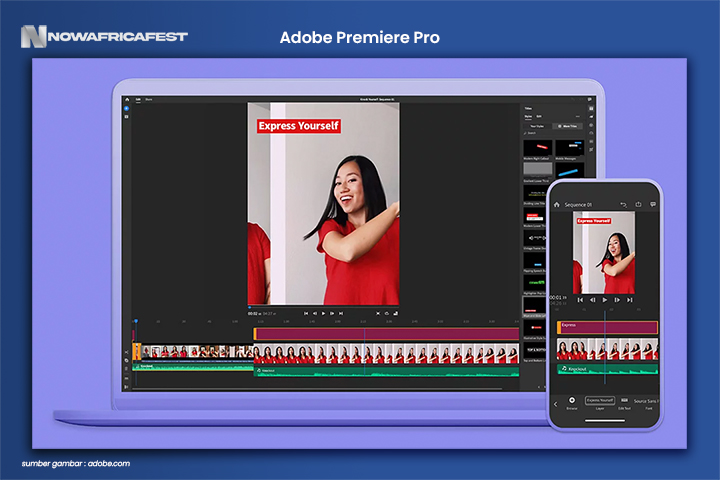Switch to Styles tab in Titles panel
Image resolution: width=720 pixels, height=480 pixels.
pos(528,116)
